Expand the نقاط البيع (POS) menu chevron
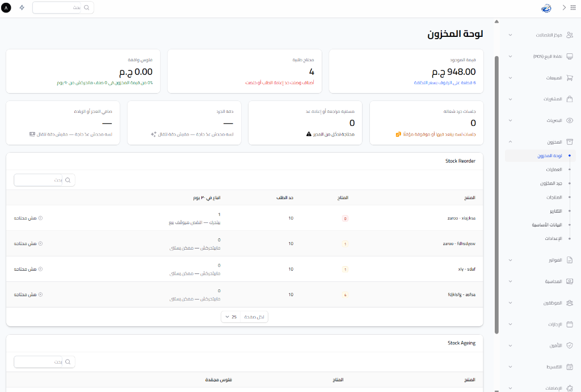 pos(510,56)
